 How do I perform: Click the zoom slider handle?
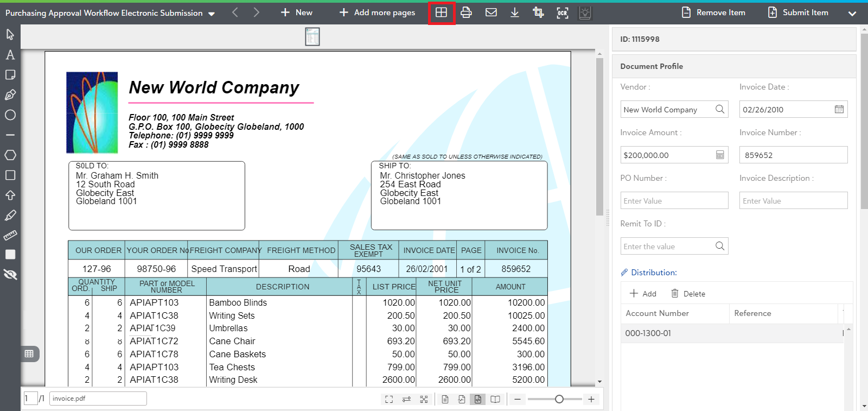pyautogui.click(x=559, y=399)
